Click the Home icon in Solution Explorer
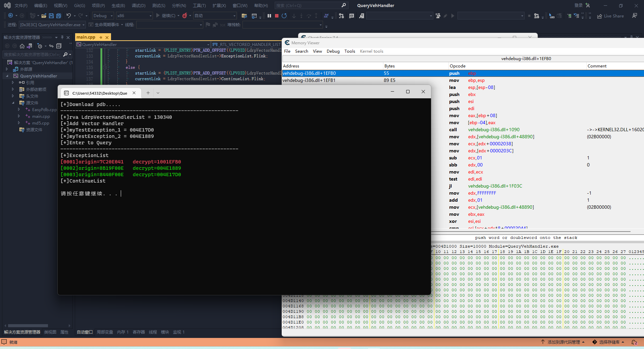Image resolution: width=644 pixels, height=349 pixels. coord(22,46)
